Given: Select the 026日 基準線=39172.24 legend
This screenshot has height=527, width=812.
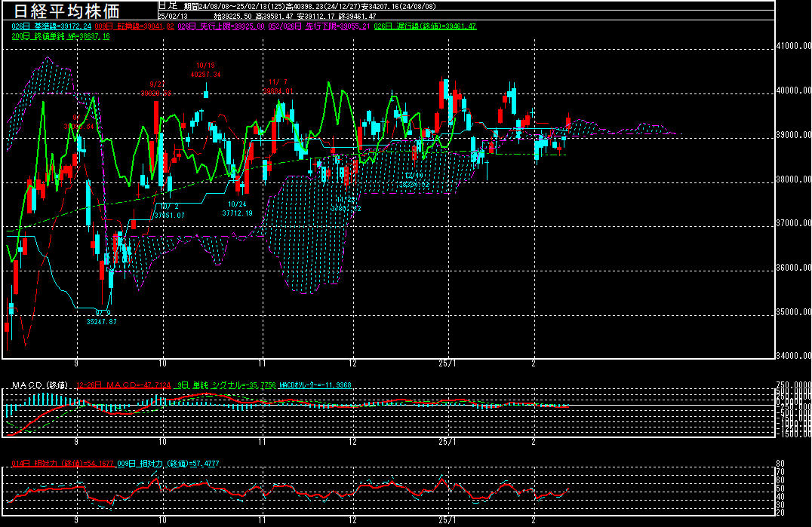Looking at the screenshot, I should coord(51,26).
